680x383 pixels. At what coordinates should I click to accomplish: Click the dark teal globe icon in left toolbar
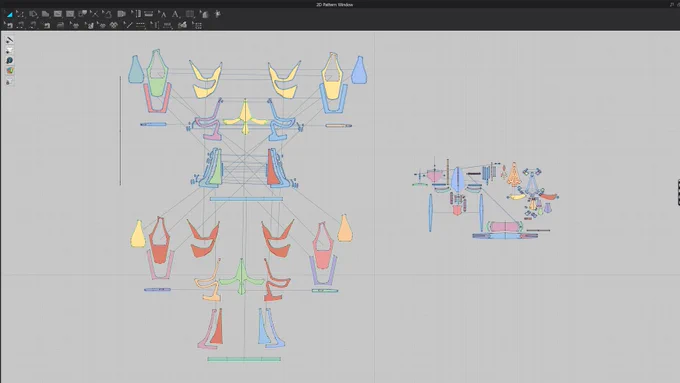coord(10,60)
